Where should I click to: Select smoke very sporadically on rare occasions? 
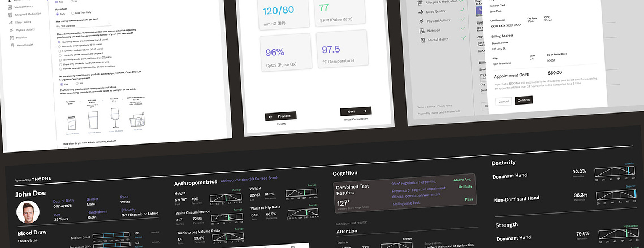61,68
